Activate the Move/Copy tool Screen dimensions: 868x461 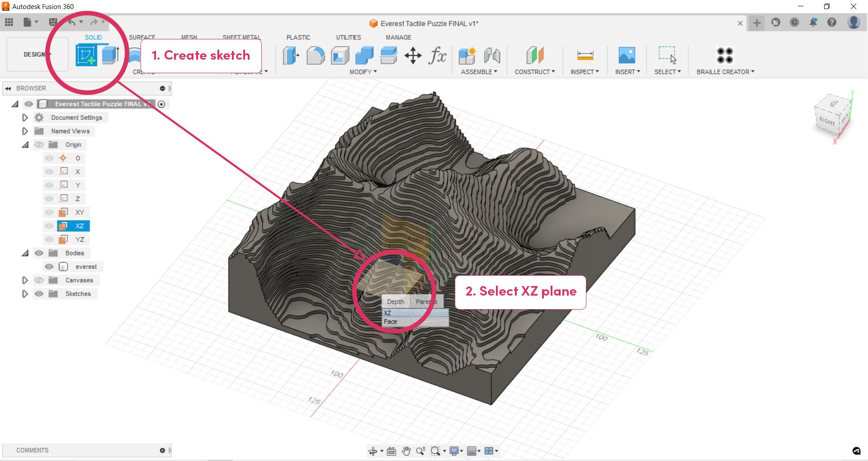[413, 56]
